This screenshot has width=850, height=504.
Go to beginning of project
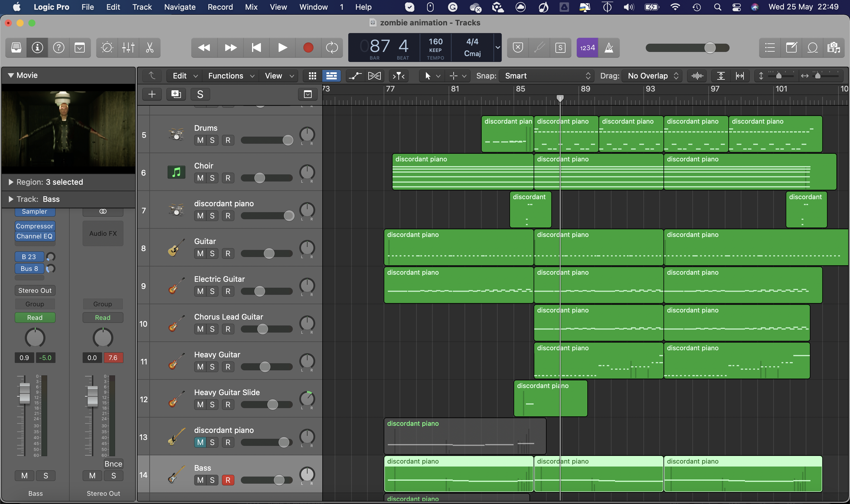(x=256, y=48)
